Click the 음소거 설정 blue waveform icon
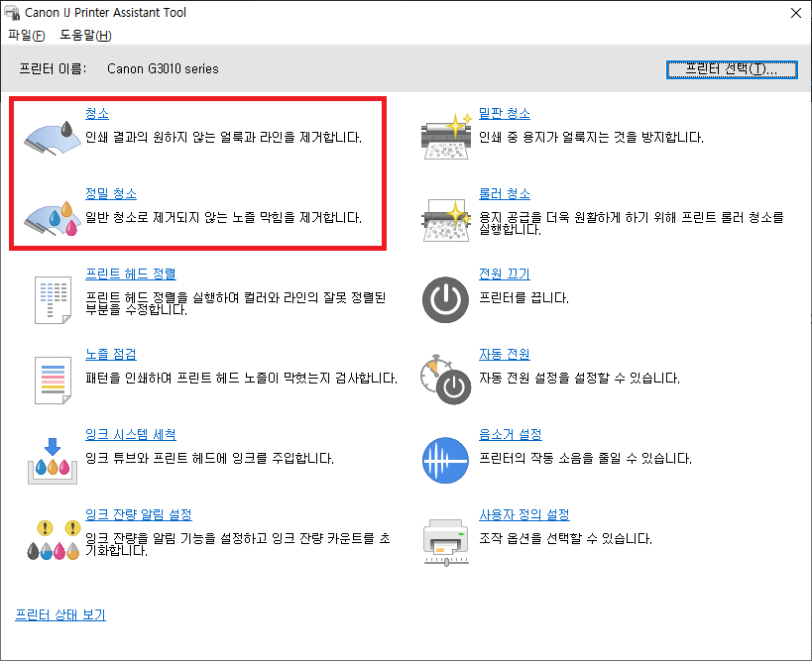This screenshot has height=661, width=812. pyautogui.click(x=445, y=460)
